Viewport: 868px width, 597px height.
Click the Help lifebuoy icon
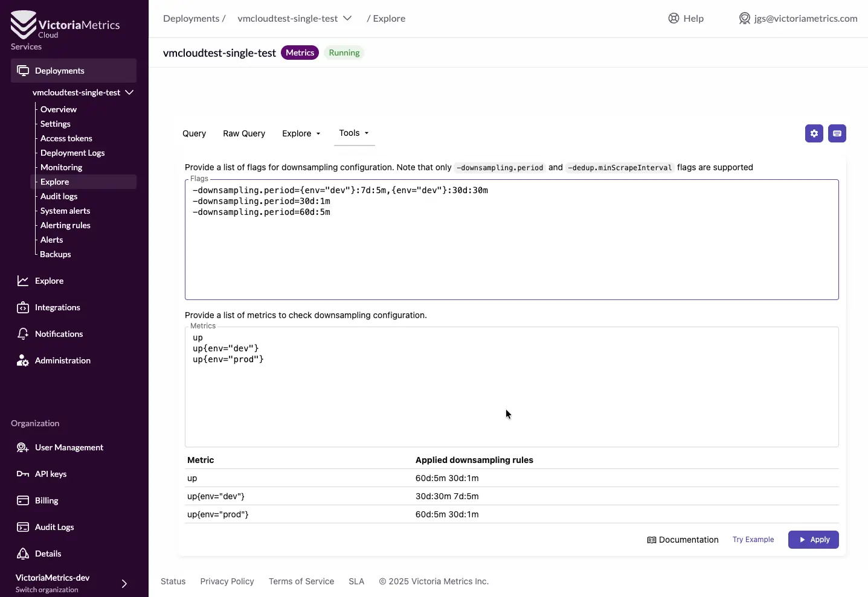674,19
